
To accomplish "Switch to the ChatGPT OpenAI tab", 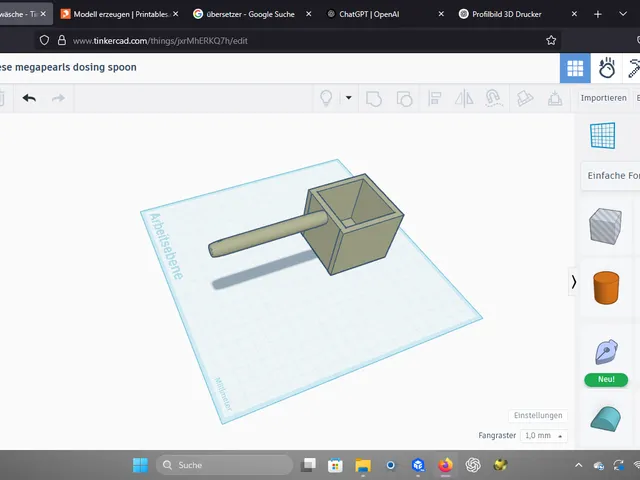I will pyautogui.click(x=369, y=14).
